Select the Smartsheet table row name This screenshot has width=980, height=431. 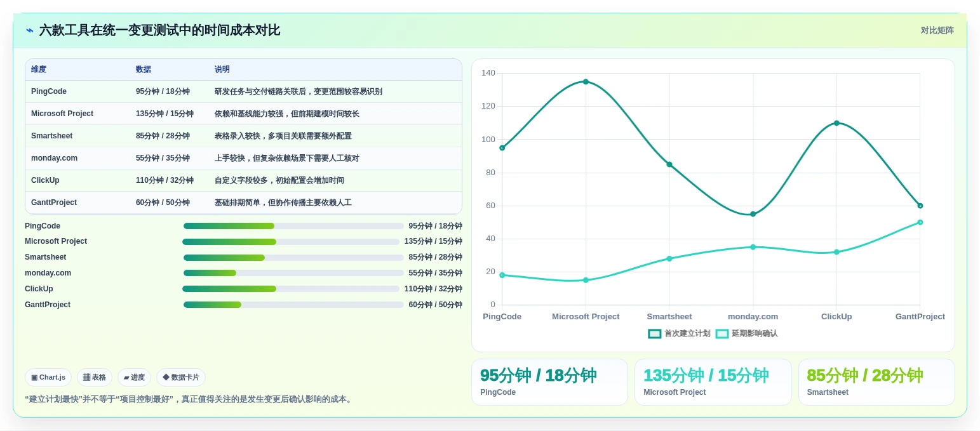52,136
